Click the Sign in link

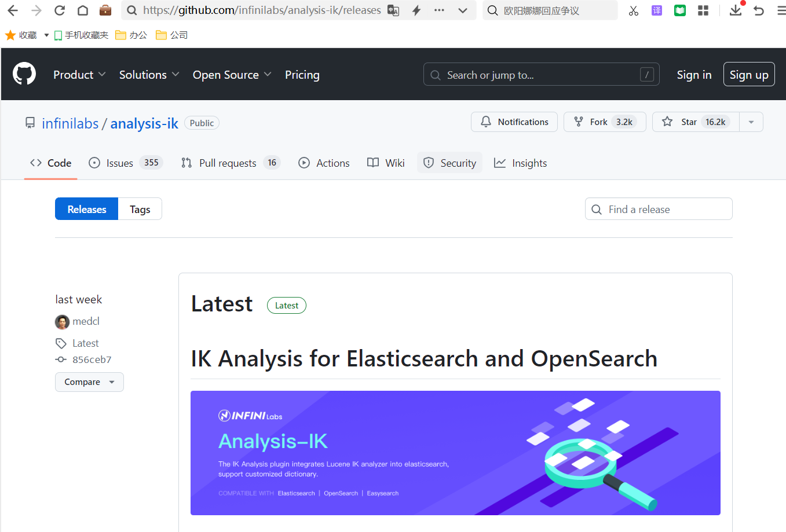pos(694,75)
